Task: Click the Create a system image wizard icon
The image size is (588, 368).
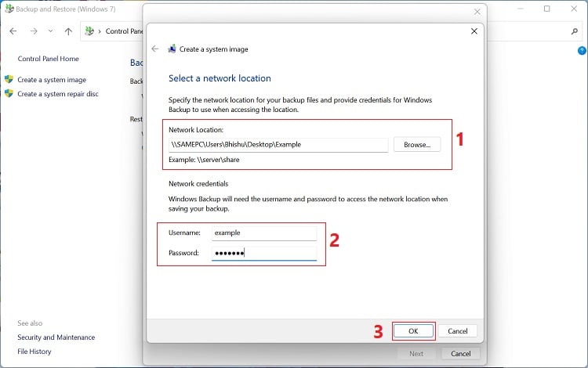Action: 172,49
